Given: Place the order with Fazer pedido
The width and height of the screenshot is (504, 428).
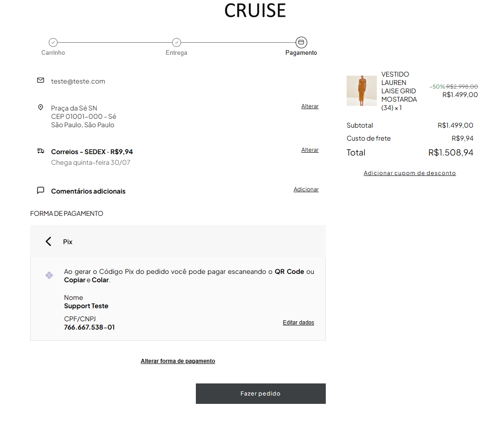Looking at the screenshot, I should coord(261,394).
